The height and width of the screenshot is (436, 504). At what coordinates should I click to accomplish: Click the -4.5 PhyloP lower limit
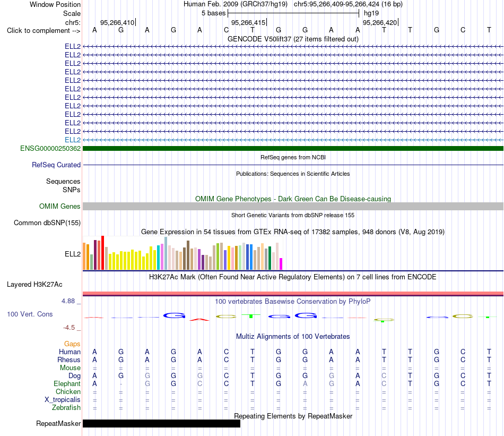point(69,328)
